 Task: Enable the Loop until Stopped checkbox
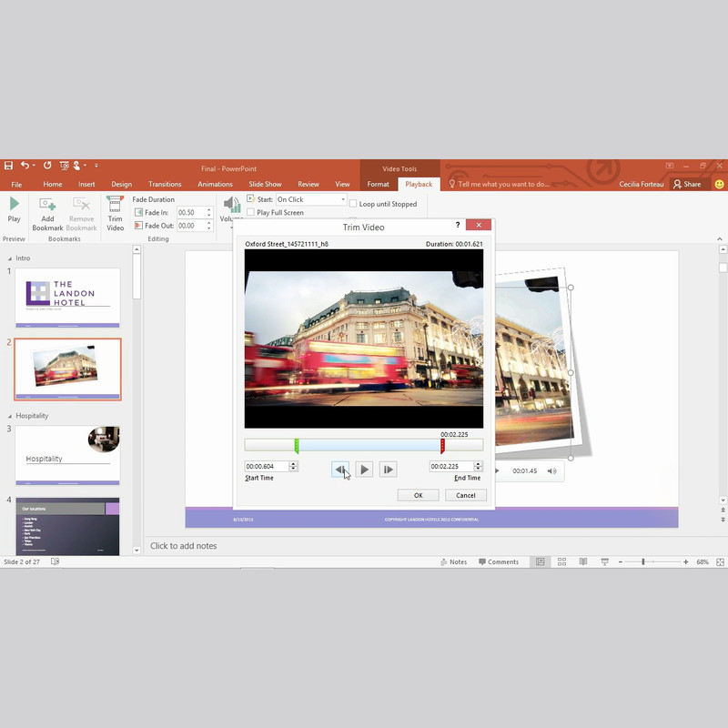354,205
